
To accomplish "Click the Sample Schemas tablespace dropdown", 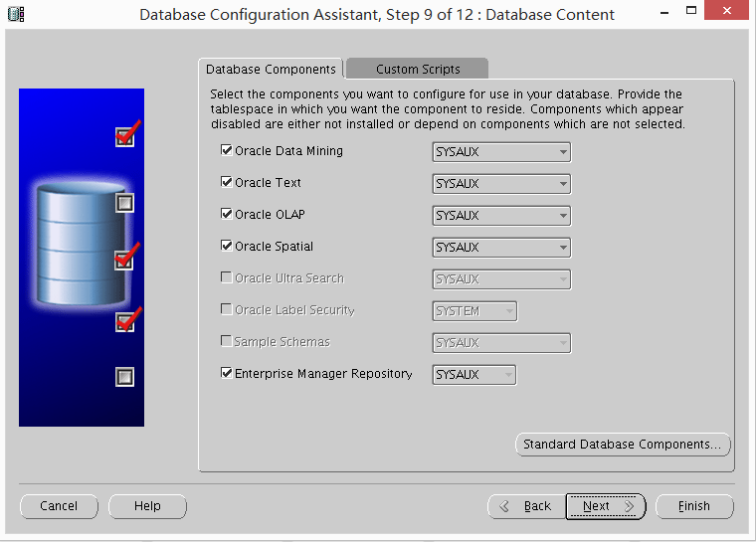I will 501,343.
